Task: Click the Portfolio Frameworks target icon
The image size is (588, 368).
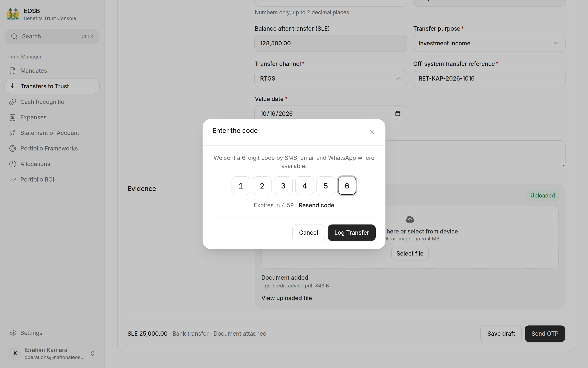Action: point(13,148)
